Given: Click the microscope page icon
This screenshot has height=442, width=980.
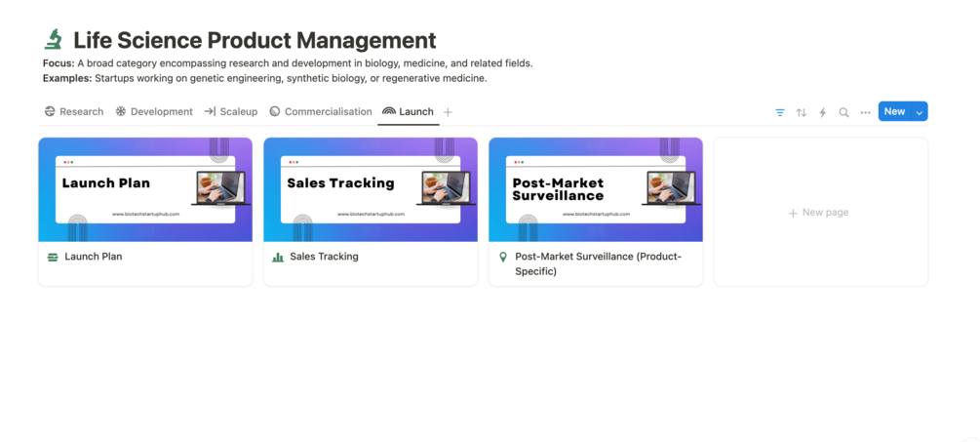Looking at the screenshot, I should pyautogui.click(x=54, y=40).
